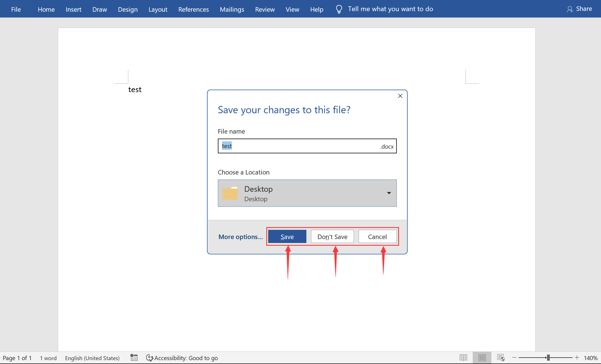Open the Choose a Location dropdown
Viewport: 601px width, 364px height.
click(x=388, y=193)
